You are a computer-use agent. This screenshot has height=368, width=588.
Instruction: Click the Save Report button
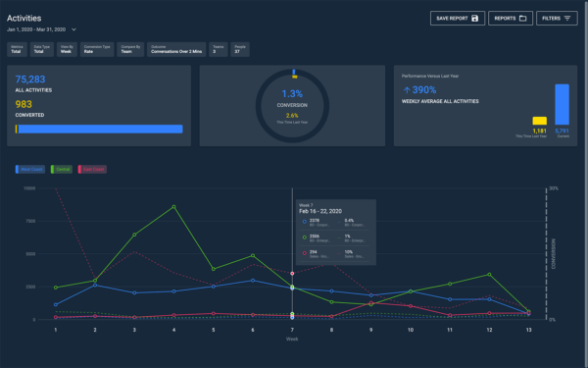[458, 18]
